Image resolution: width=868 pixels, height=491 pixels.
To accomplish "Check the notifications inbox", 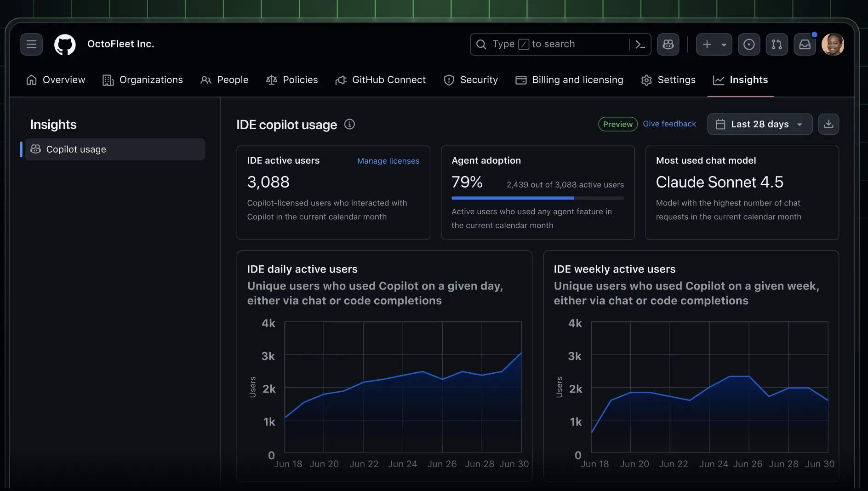I will point(805,44).
